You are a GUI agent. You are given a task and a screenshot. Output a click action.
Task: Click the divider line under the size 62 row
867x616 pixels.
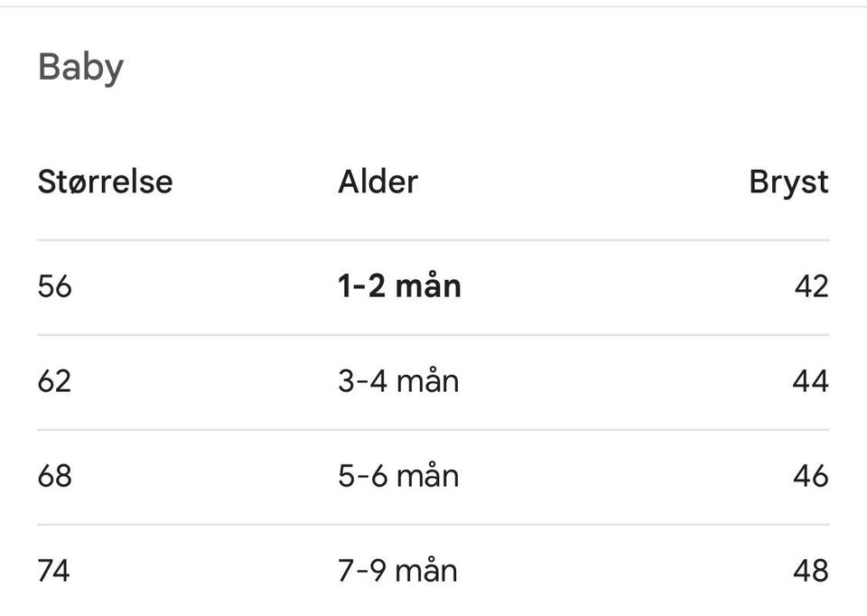pyautogui.click(x=433, y=430)
